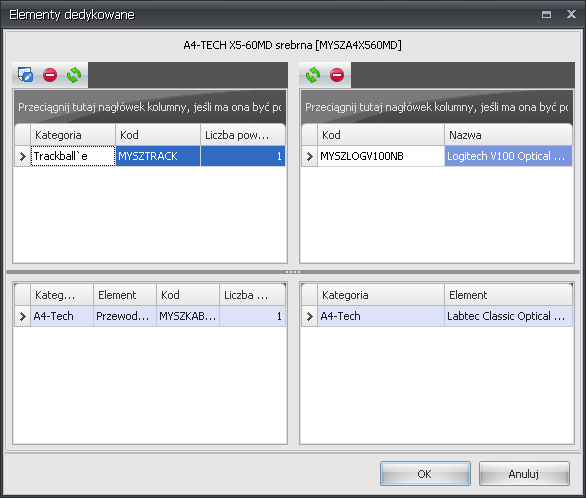Click the row arrow beside the Labtec Classic Optical row

(x=309, y=316)
